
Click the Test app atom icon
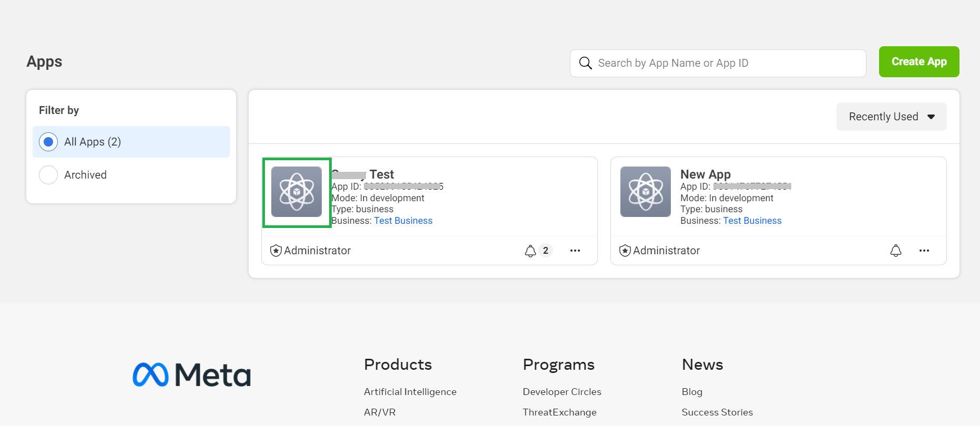coord(297,192)
